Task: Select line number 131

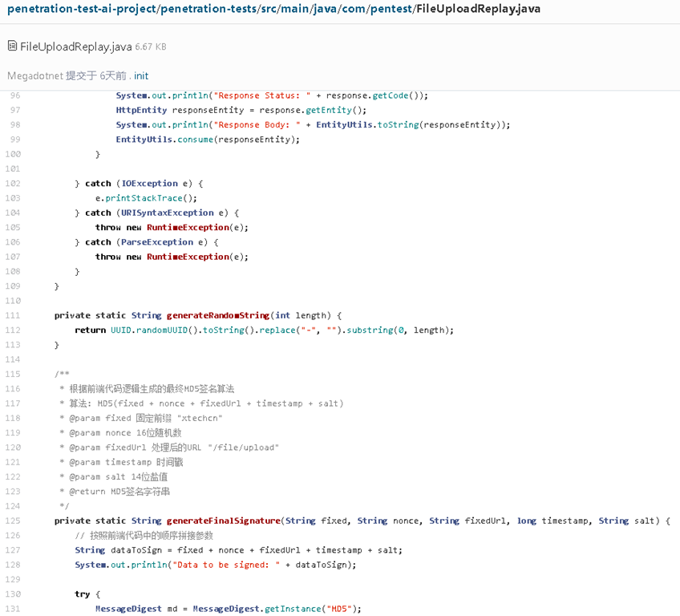Action: [x=13, y=609]
